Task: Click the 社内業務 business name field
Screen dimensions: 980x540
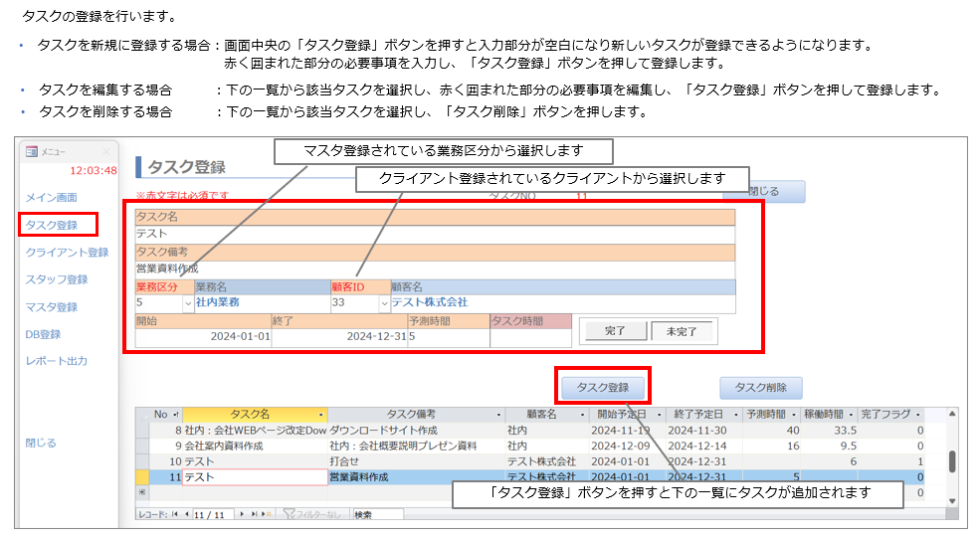Action: point(263,303)
